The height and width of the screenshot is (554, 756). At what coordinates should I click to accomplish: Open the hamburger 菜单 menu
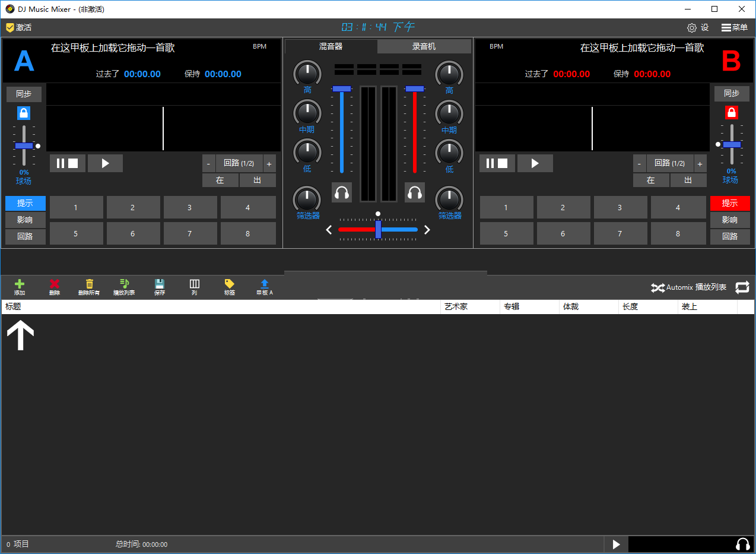point(735,27)
